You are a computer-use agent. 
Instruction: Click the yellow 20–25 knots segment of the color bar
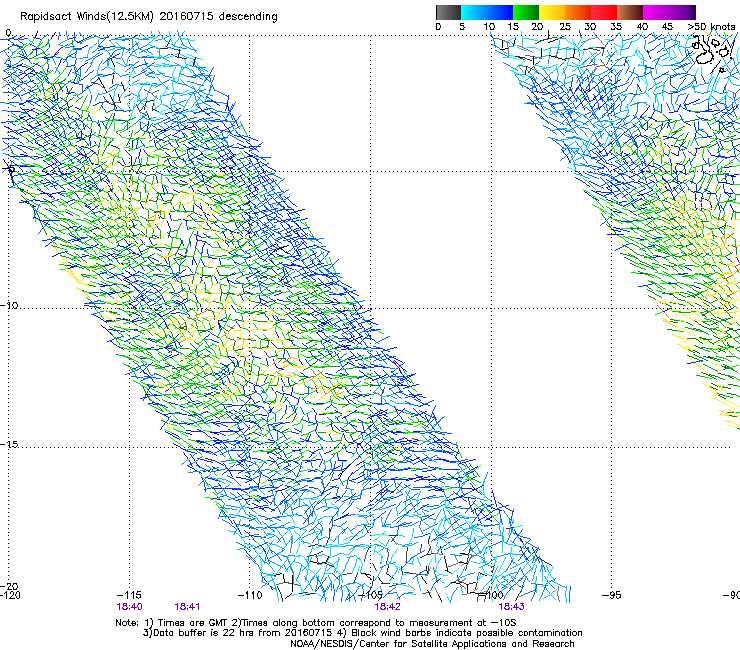(x=552, y=12)
